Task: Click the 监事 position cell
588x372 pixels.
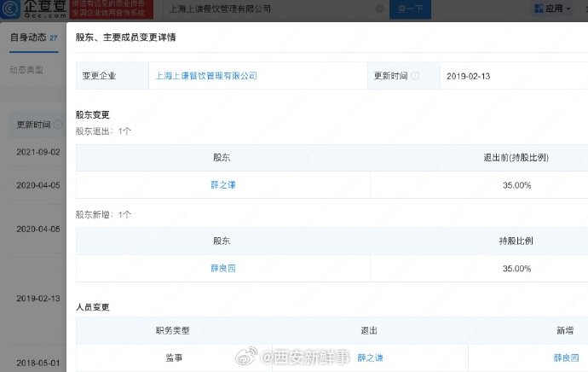Action: (174, 357)
